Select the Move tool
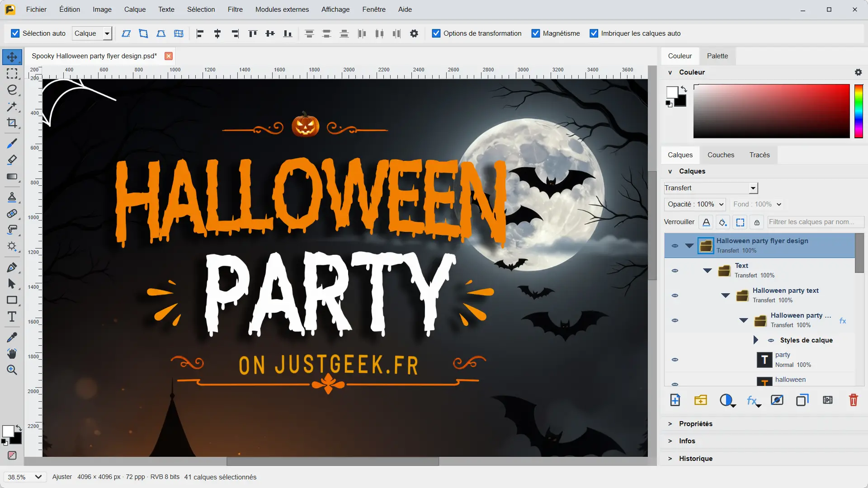Image resolution: width=868 pixels, height=488 pixels. (x=12, y=57)
